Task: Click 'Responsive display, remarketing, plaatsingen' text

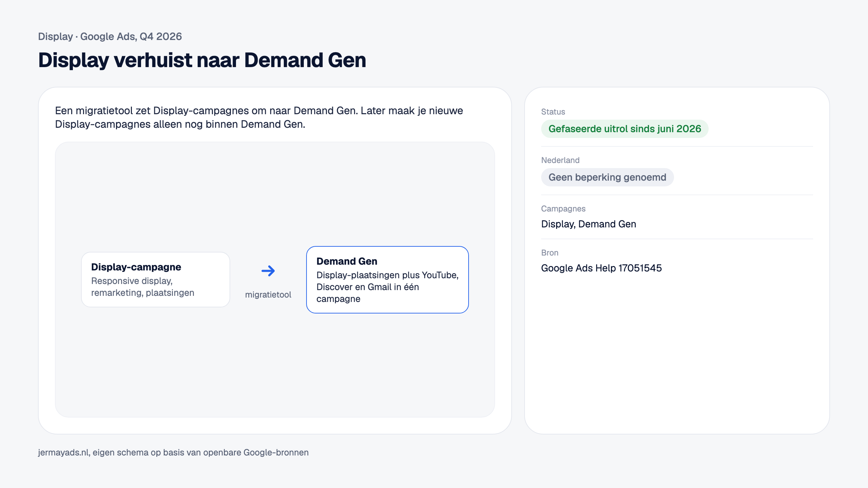Action: [143, 287]
